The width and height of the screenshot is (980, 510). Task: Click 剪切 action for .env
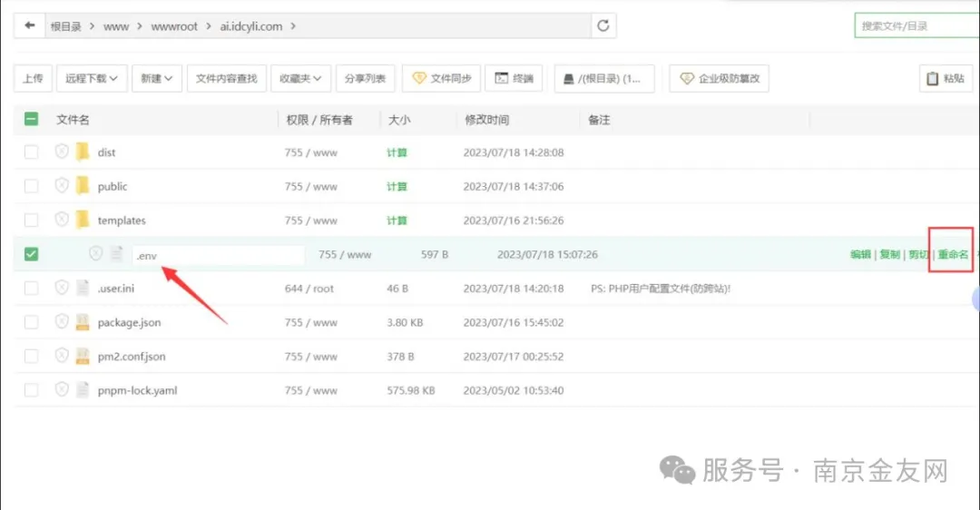coord(918,254)
